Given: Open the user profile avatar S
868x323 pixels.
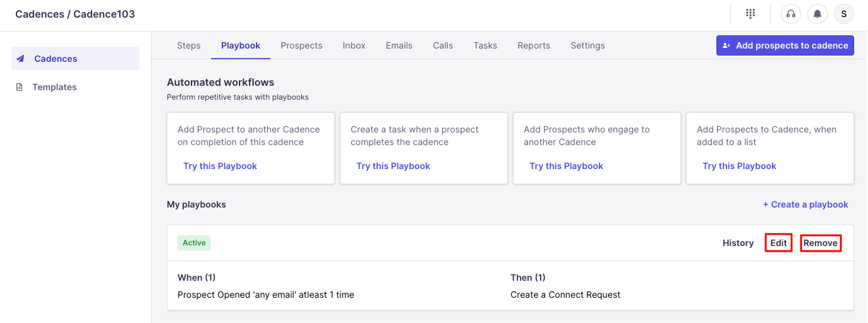Looking at the screenshot, I should [844, 14].
